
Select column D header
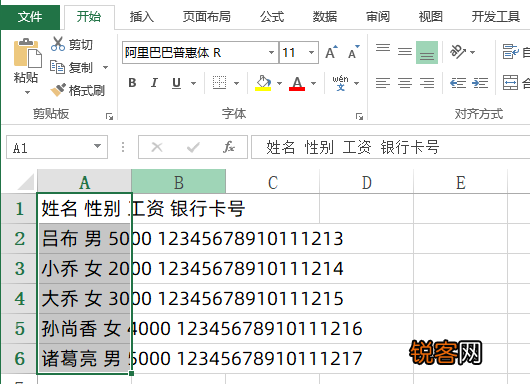click(366, 182)
